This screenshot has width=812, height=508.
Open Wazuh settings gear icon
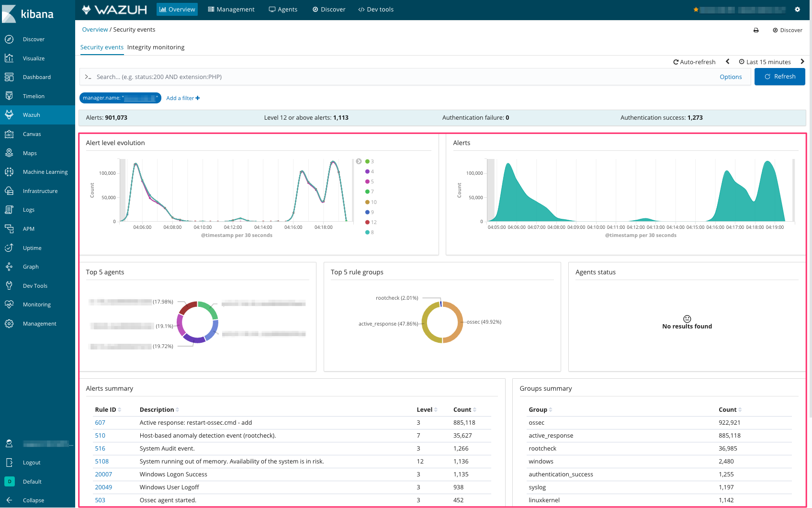(x=797, y=10)
